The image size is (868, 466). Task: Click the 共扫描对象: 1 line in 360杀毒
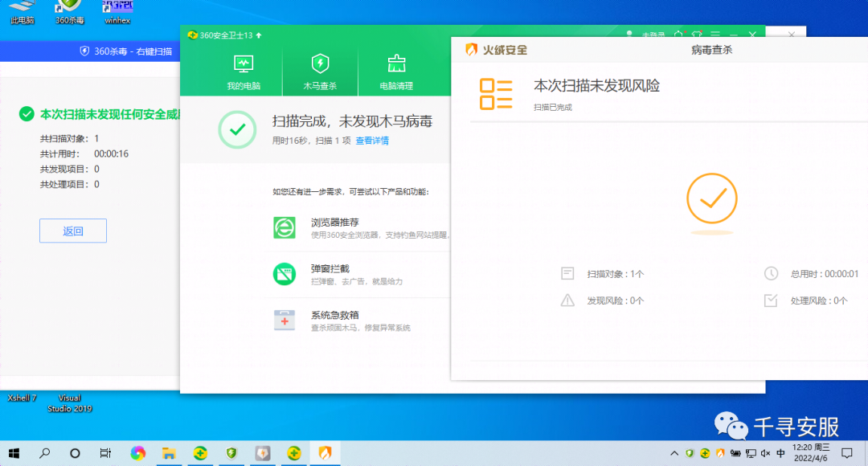coord(69,138)
